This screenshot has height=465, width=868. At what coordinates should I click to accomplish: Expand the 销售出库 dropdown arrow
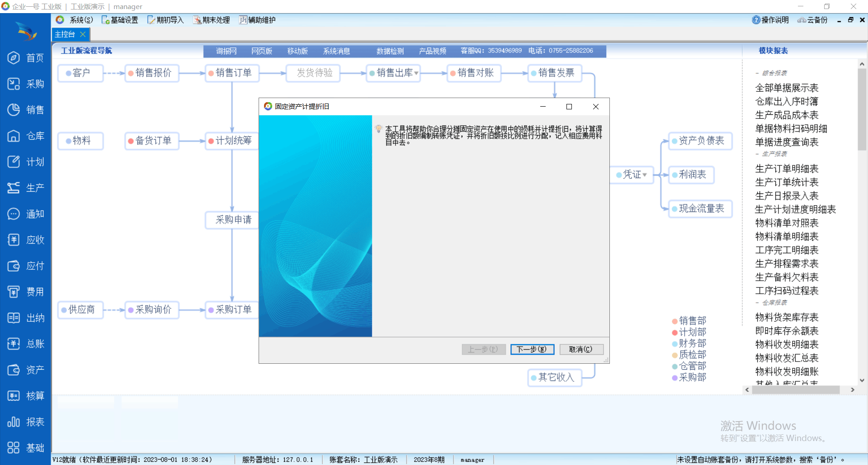[416, 73]
